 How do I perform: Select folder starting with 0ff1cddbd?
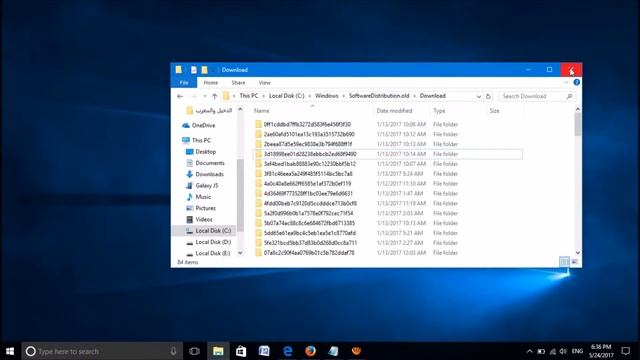coord(307,124)
